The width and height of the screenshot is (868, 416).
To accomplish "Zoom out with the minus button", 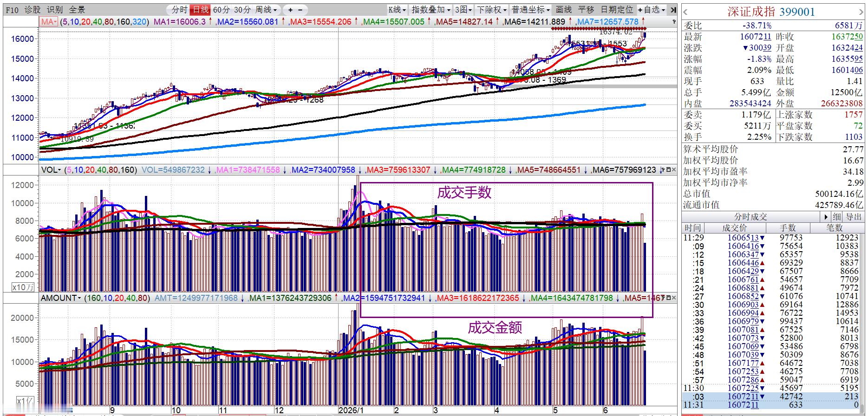I will (300, 9).
